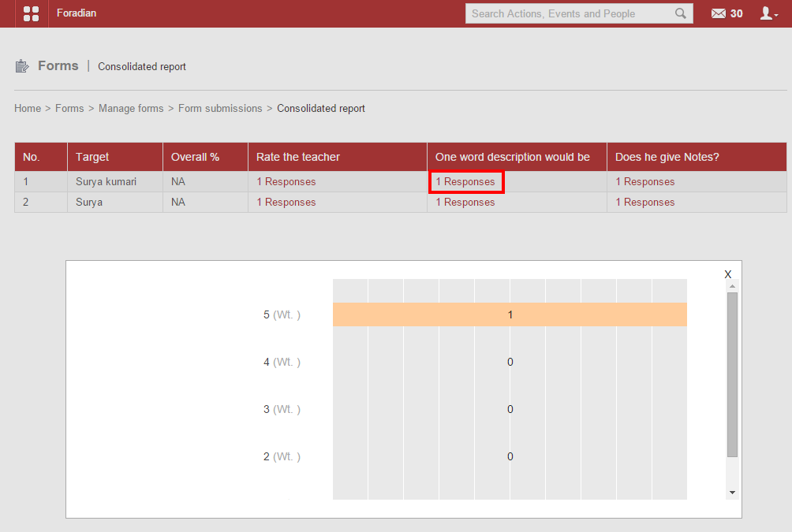
Task: Open Form submissions breadcrumb
Action: click(220, 108)
